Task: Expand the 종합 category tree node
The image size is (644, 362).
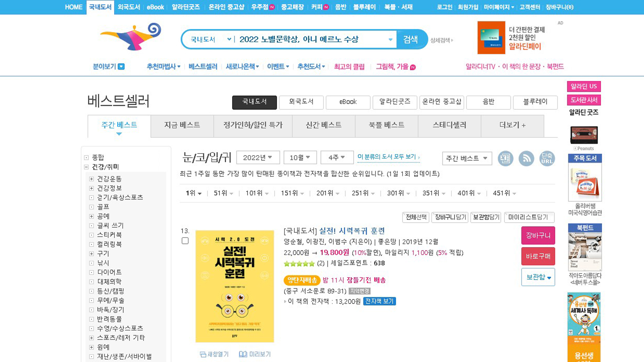Action: pos(86,158)
